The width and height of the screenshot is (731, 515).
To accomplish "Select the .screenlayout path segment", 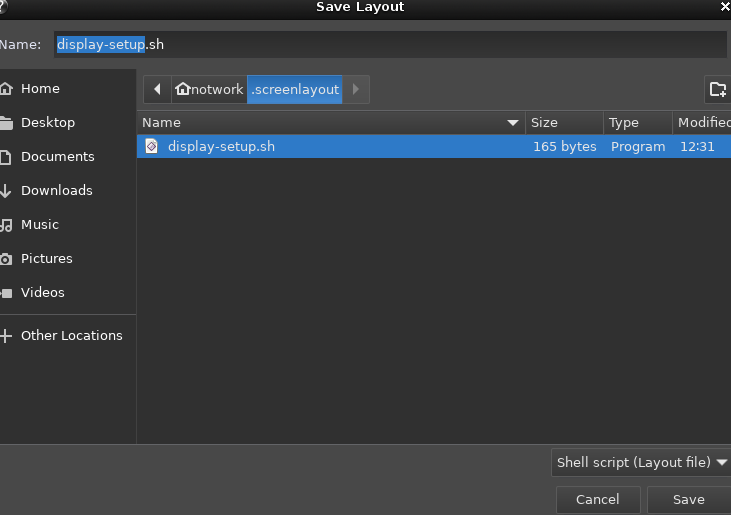I will tap(295, 89).
